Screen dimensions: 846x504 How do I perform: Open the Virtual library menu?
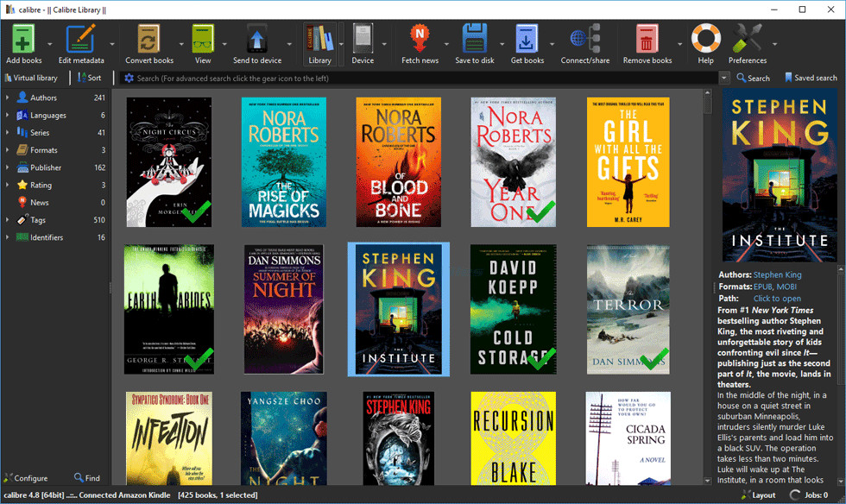click(33, 77)
